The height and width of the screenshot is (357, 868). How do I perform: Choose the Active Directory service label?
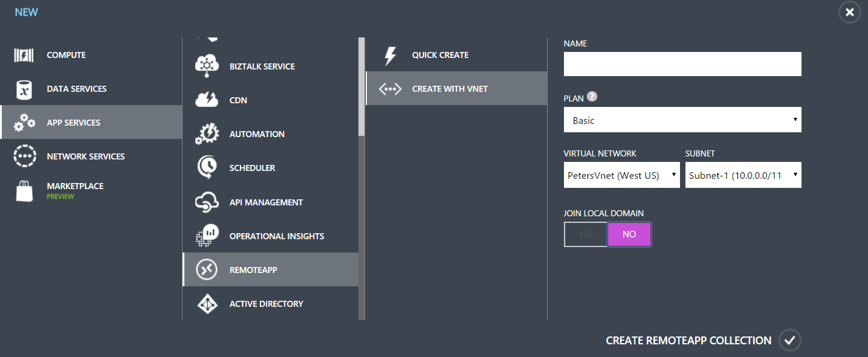266,304
